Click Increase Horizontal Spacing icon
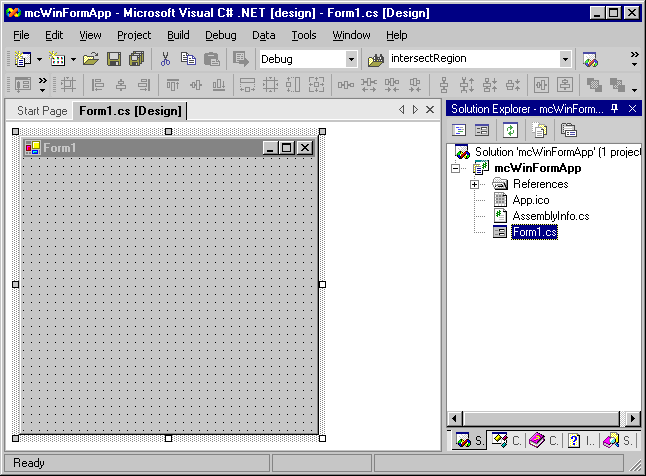The width and height of the screenshot is (646, 476). pos(369,85)
